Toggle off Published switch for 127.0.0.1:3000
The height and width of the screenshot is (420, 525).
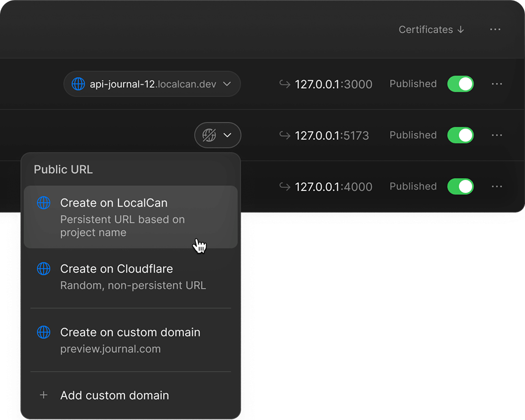[x=460, y=84]
